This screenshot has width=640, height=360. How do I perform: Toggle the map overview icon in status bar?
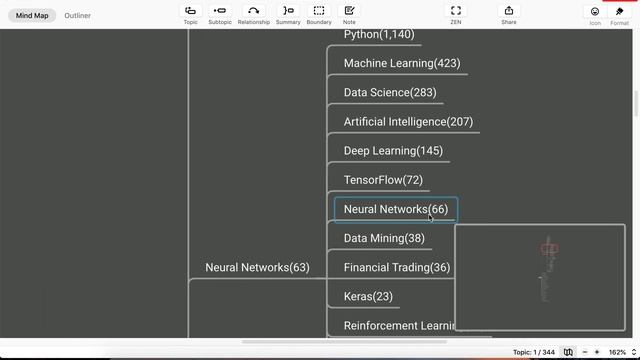tap(568, 352)
